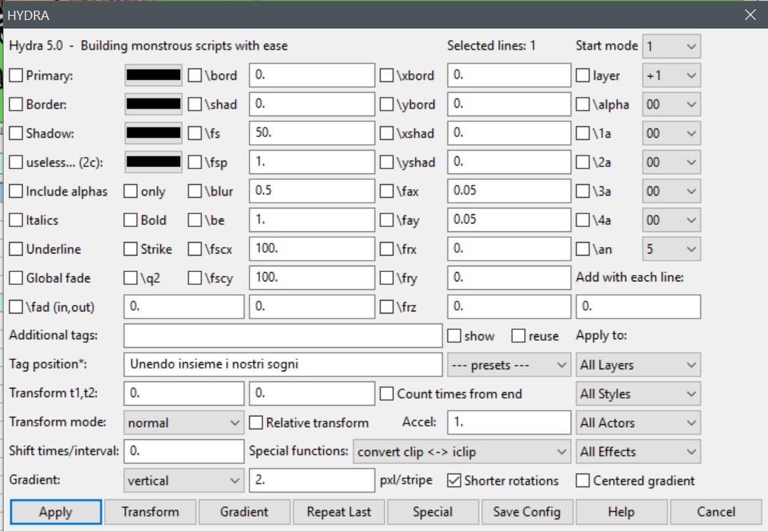Viewport: 768px width, 532px height.
Task: Click the Additional tags input field
Action: [x=283, y=336]
